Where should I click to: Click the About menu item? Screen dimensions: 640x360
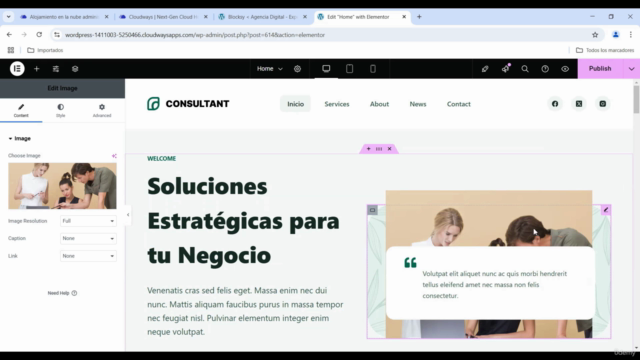pyautogui.click(x=379, y=104)
